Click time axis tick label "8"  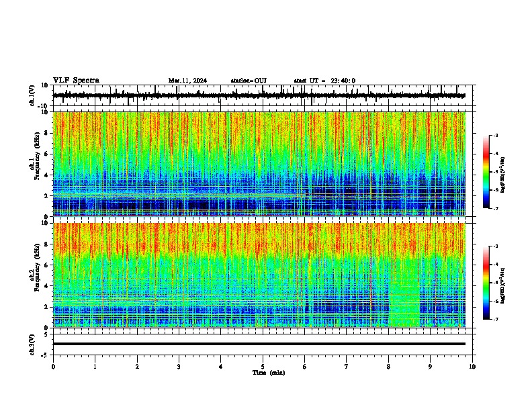click(388, 367)
